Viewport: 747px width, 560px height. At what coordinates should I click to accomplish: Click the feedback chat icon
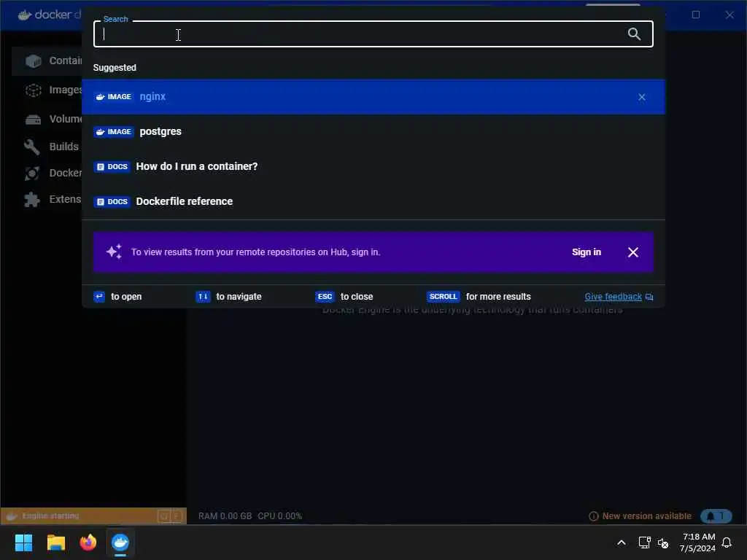coord(649,297)
